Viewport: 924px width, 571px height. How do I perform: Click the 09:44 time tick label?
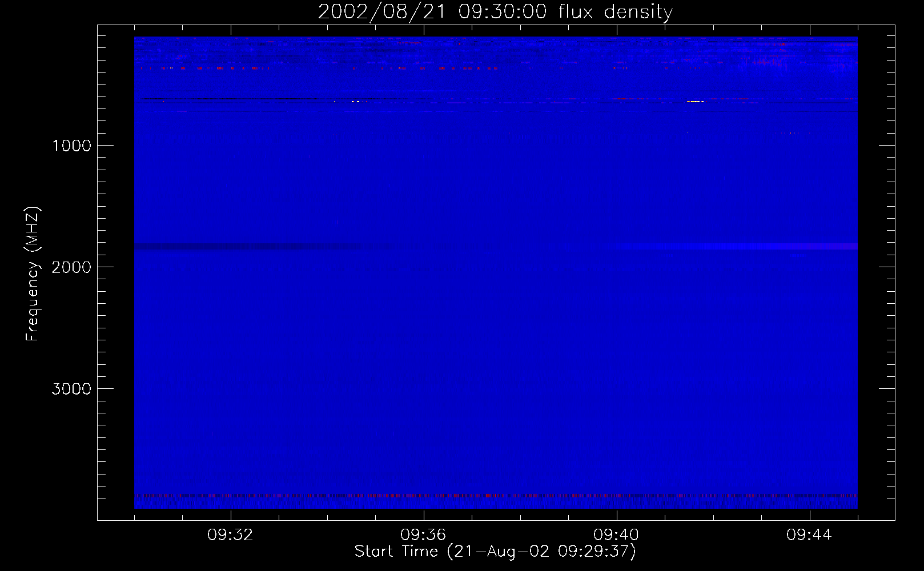tap(809, 535)
